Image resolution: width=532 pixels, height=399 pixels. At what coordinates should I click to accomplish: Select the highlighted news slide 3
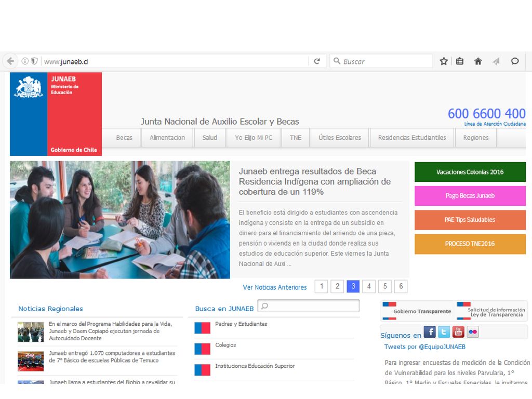353,286
